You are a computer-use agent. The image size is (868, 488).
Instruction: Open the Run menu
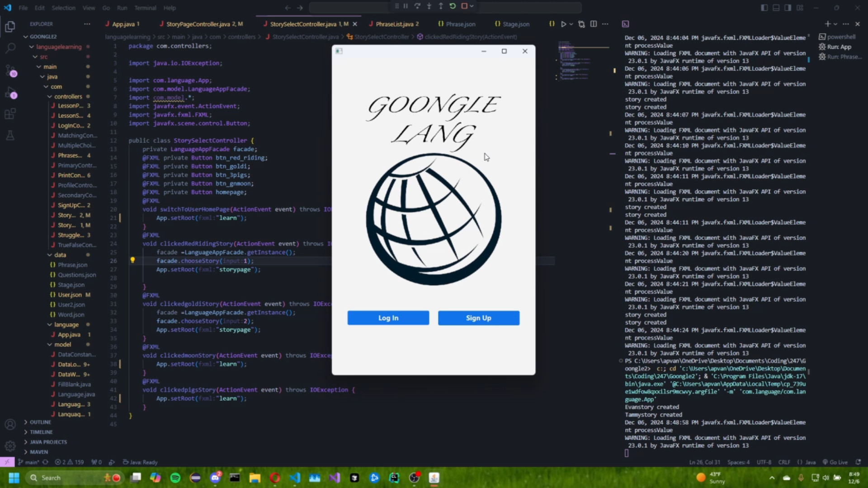122,8
